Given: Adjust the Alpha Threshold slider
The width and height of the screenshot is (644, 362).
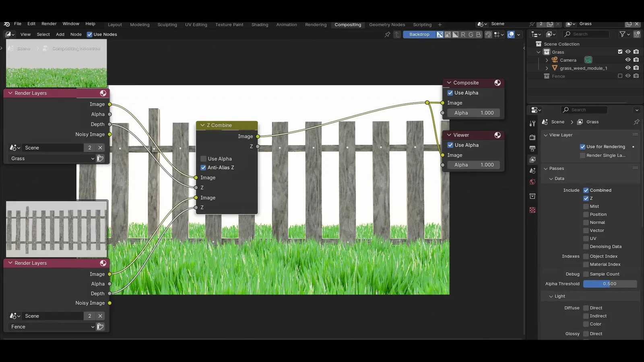Looking at the screenshot, I should coord(610,284).
